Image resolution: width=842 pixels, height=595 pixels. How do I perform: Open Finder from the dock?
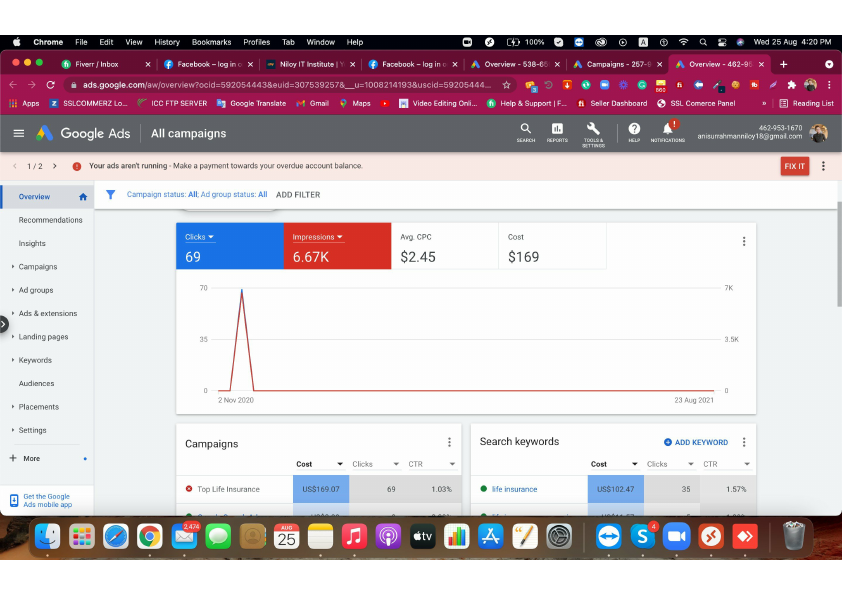pyautogui.click(x=48, y=536)
